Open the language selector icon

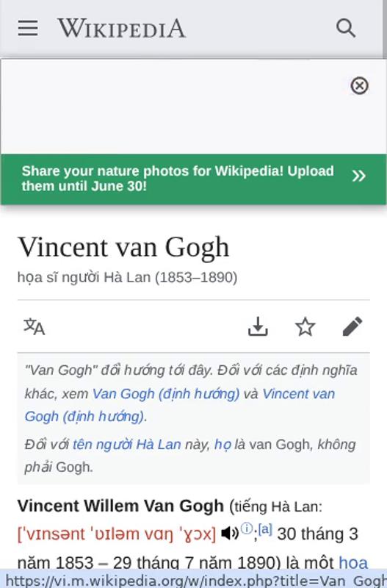(34, 326)
